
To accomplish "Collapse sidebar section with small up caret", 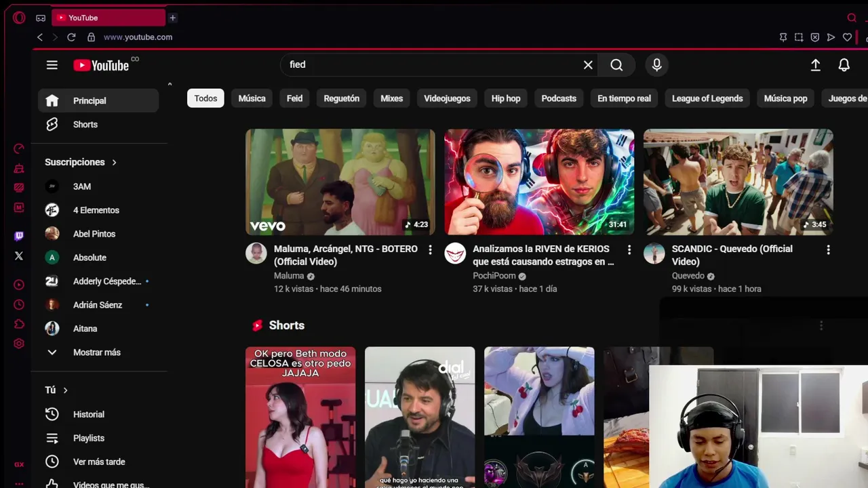I will 170,84.
